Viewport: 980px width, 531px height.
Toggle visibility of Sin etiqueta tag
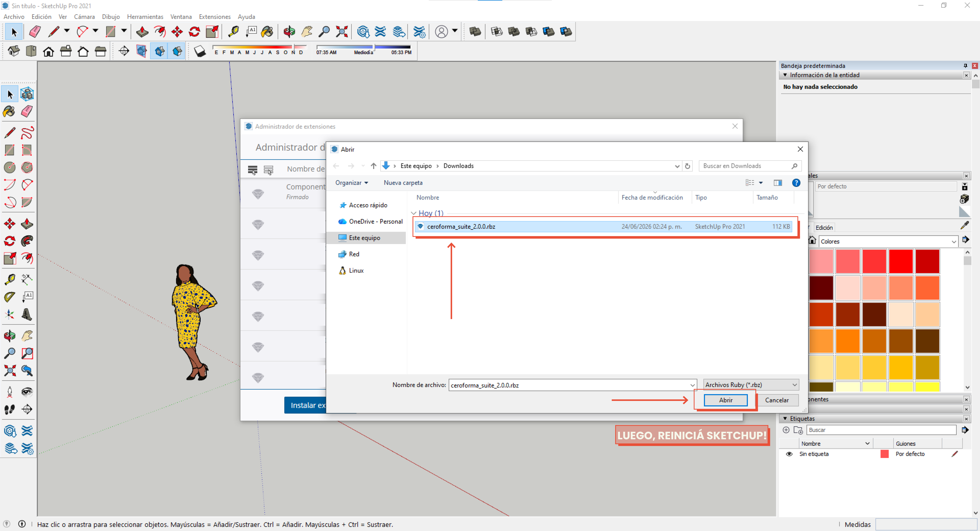(789, 454)
